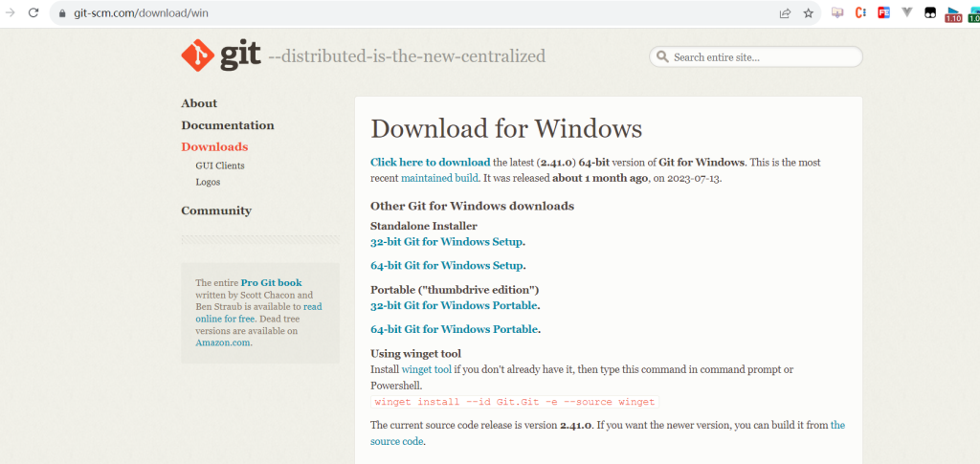Click the 'Using winget tool' heading
The height and width of the screenshot is (464, 980).
coord(415,354)
